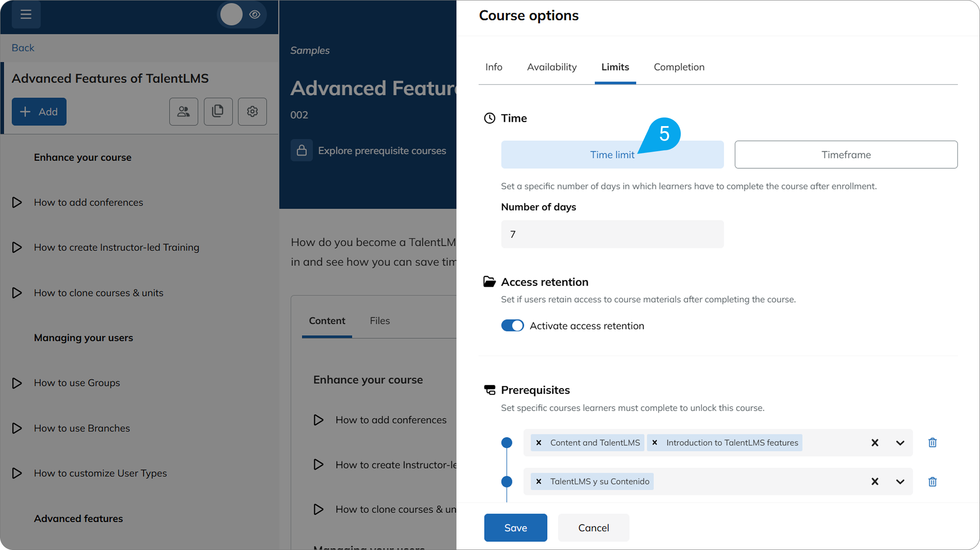Image resolution: width=980 pixels, height=550 pixels.
Task: Click the Number of days input field
Action: point(612,234)
